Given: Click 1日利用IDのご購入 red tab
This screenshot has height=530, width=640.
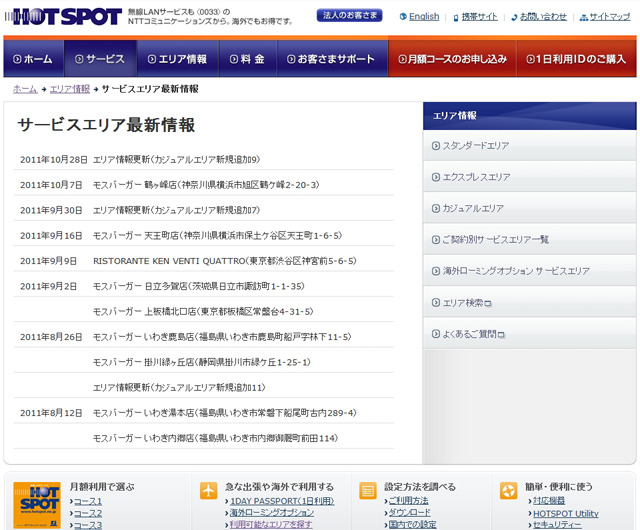Looking at the screenshot, I should tap(576, 59).
